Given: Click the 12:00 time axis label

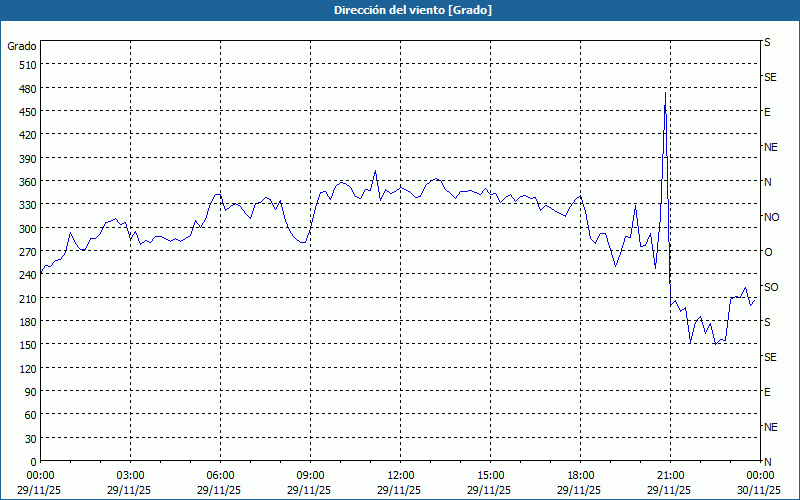Looking at the screenshot, I should pos(400,475).
